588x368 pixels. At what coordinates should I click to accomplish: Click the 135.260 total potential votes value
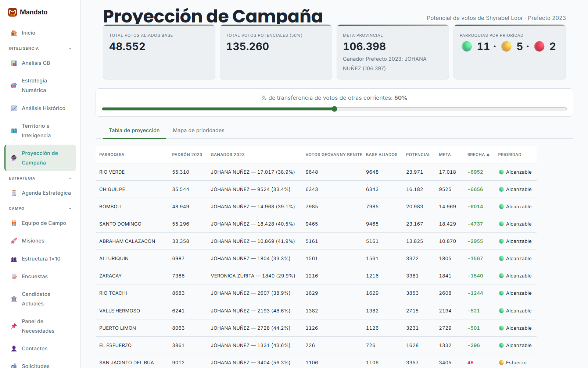tap(247, 46)
